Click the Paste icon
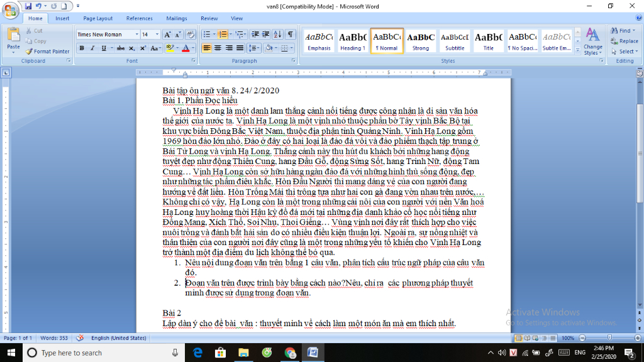Screen dimensions: 644x362 tap(14, 35)
